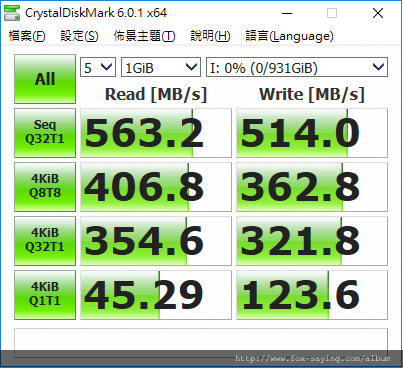Expand the test count dropdown showing 5

[98, 67]
